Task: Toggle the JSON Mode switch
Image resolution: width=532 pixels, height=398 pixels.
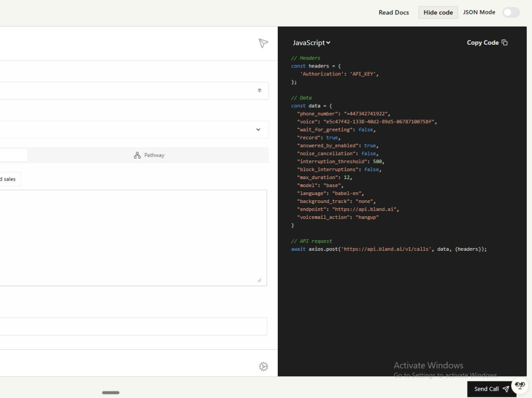Action: point(511,13)
